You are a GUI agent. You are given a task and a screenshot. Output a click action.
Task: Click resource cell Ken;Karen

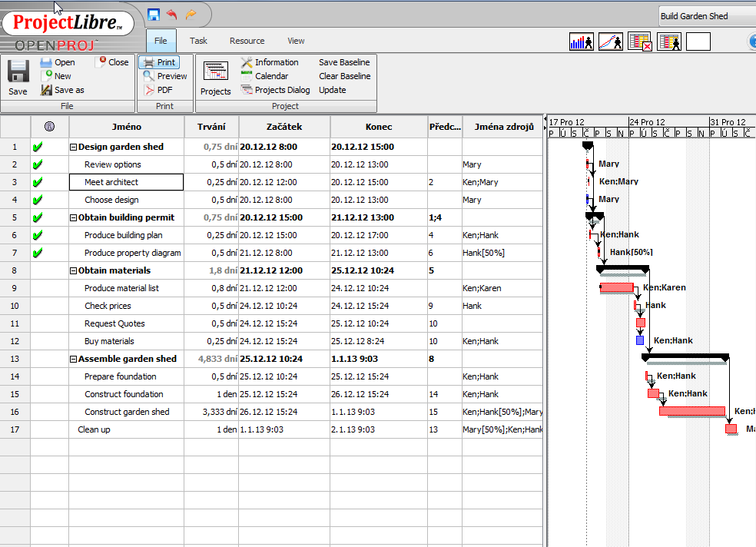tap(502, 288)
